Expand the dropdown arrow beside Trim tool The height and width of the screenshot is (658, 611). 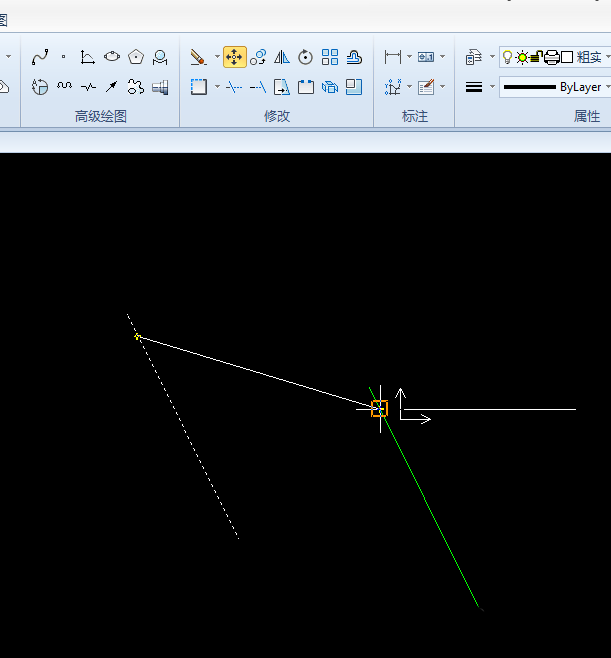click(x=217, y=87)
